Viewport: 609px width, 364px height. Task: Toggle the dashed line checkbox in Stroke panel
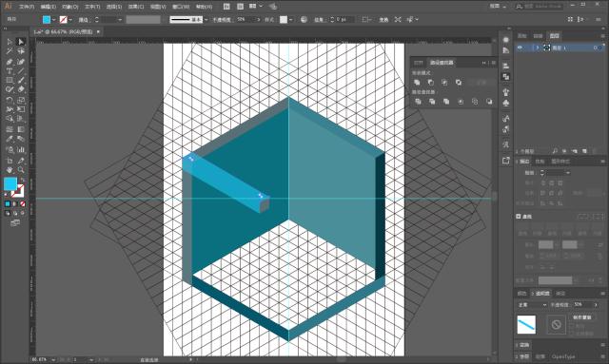point(519,216)
